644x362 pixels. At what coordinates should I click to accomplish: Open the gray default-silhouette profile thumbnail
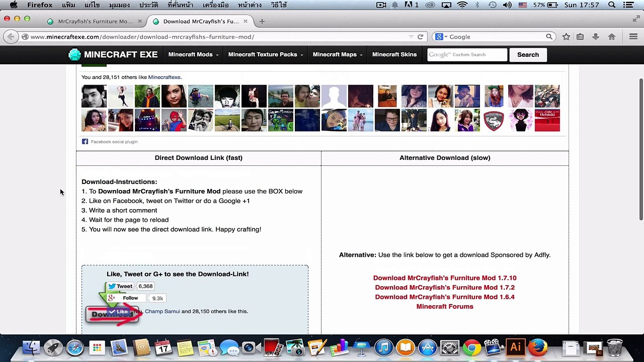point(334,97)
